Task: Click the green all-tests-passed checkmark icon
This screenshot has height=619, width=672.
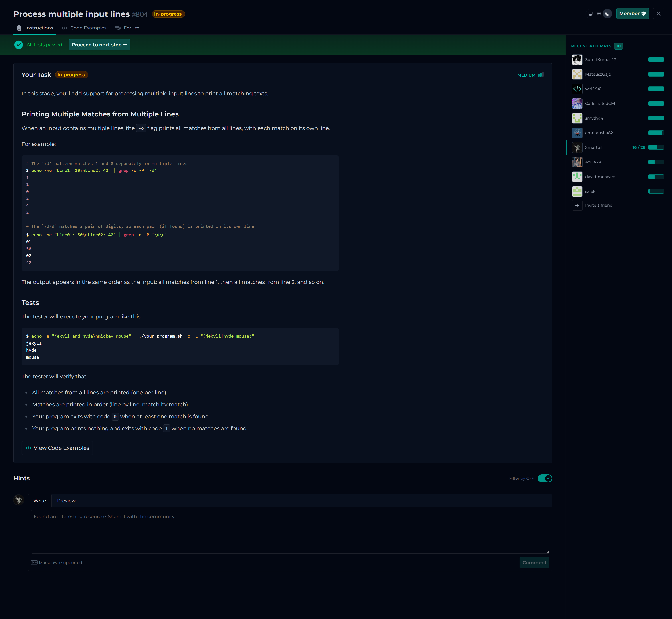Action: pyautogui.click(x=18, y=45)
